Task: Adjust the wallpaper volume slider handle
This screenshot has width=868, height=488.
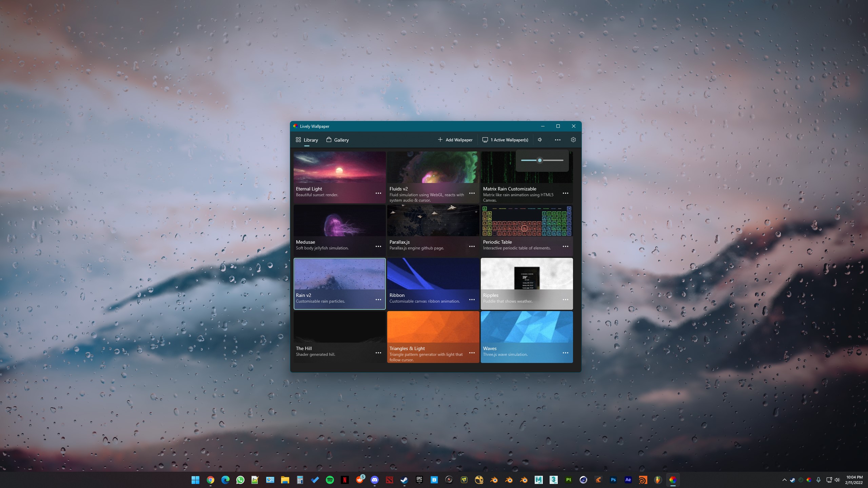Action: 540,160
